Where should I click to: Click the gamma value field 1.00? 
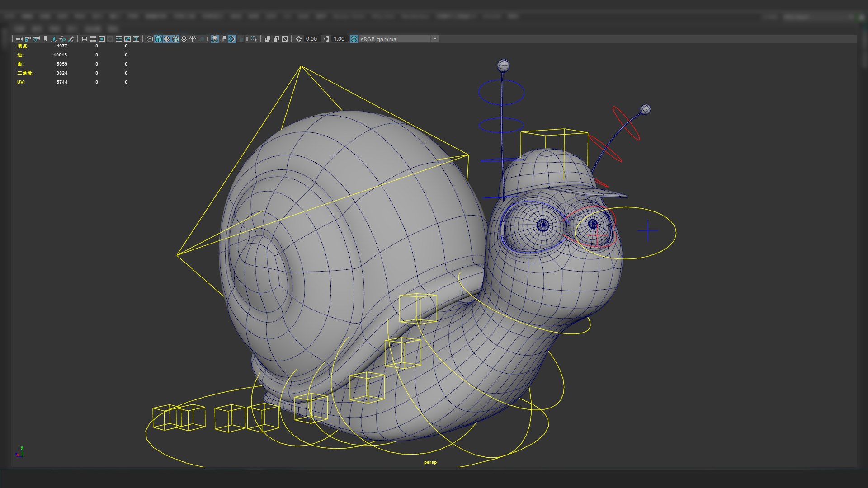pos(339,39)
